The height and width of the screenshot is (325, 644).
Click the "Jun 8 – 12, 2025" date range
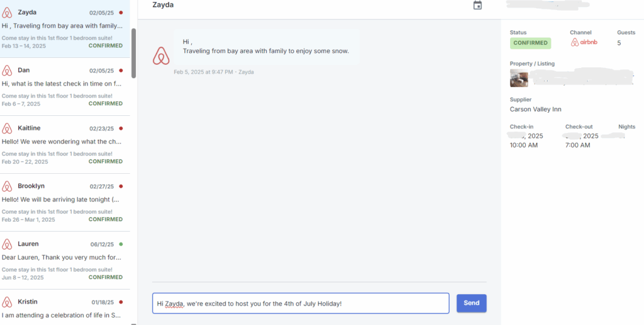tap(23, 278)
